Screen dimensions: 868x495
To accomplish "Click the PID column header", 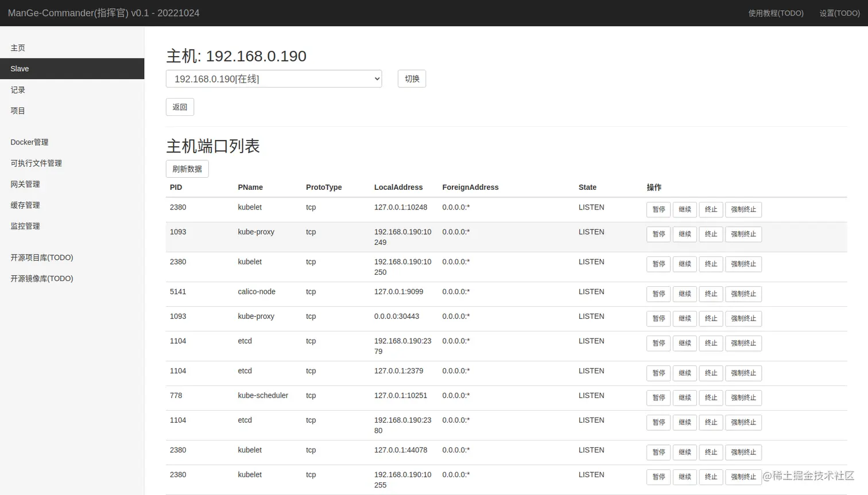I will (x=176, y=188).
